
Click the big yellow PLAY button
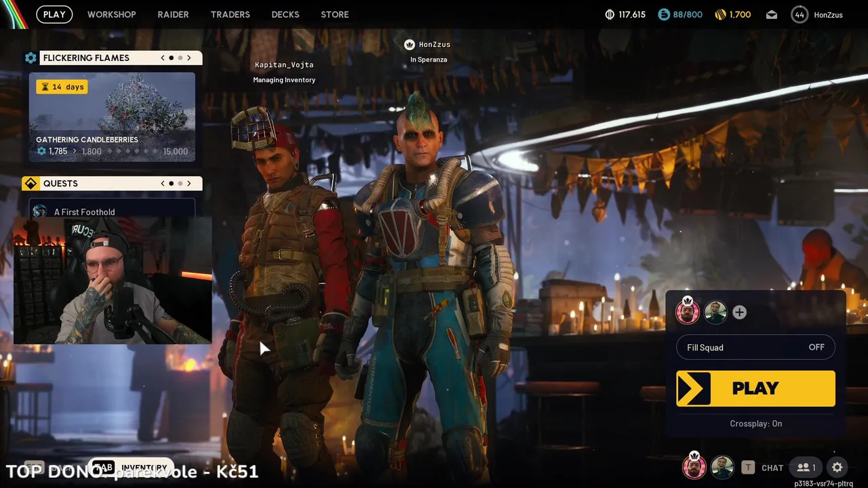[755, 388]
